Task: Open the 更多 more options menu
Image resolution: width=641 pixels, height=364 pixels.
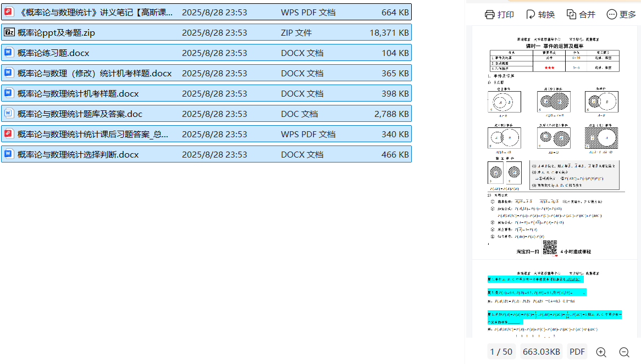Action: click(621, 15)
